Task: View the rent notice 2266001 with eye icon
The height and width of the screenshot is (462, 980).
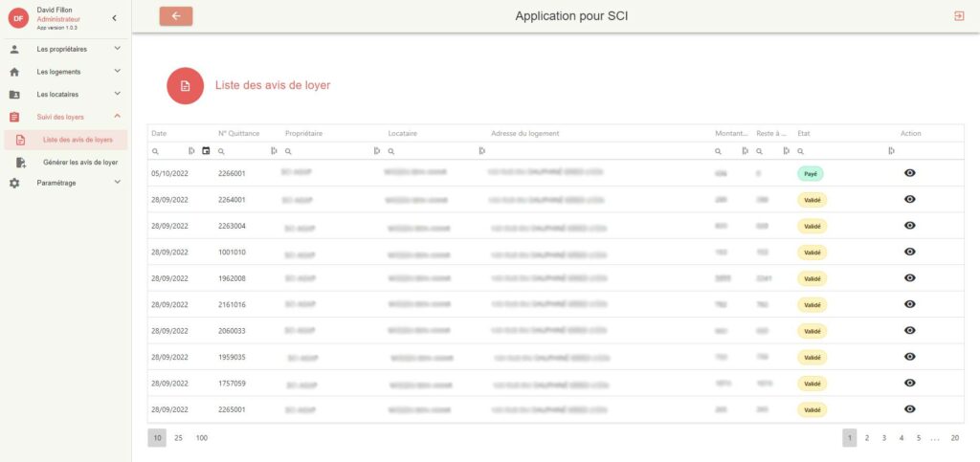Action: pyautogui.click(x=909, y=173)
